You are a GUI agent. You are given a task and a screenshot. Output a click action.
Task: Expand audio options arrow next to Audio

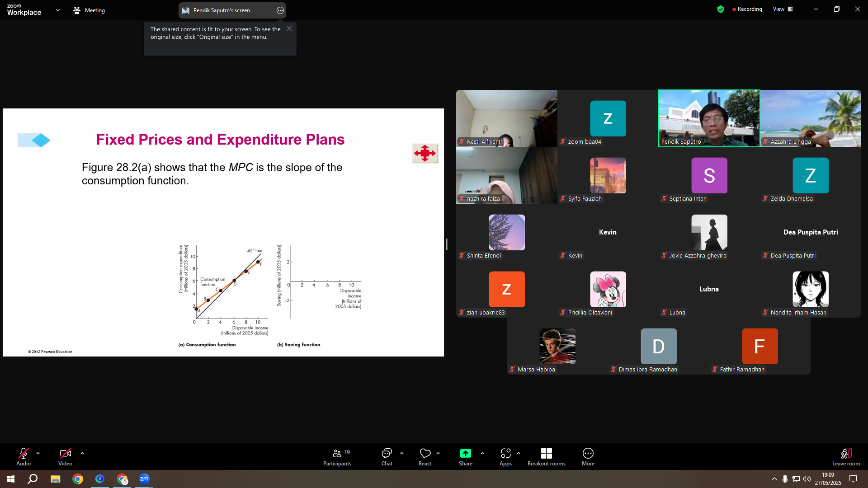point(38,453)
